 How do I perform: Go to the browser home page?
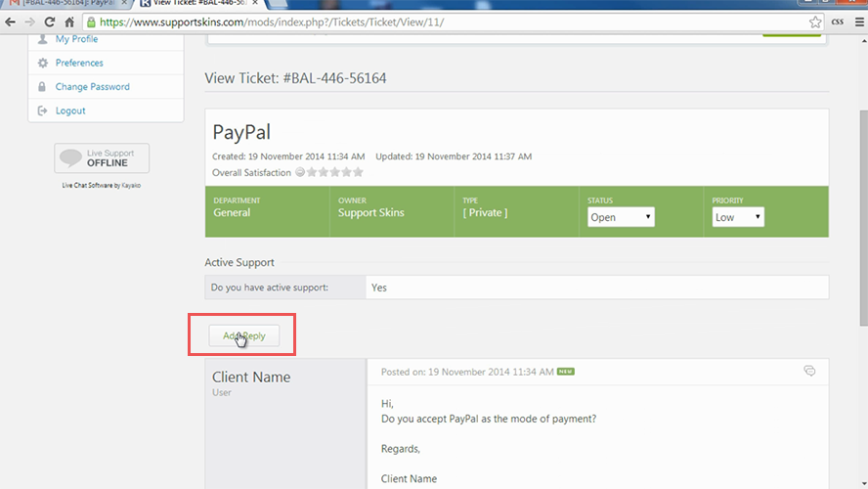tap(69, 22)
